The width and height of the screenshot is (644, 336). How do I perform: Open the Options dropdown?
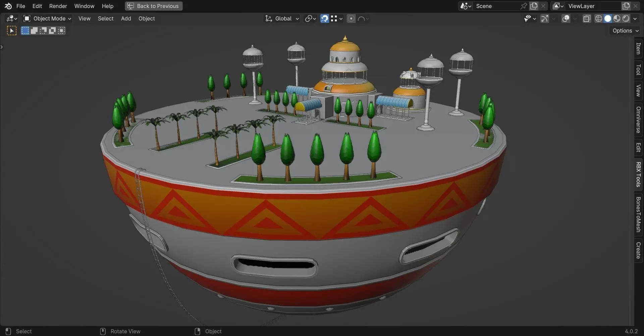(625, 31)
